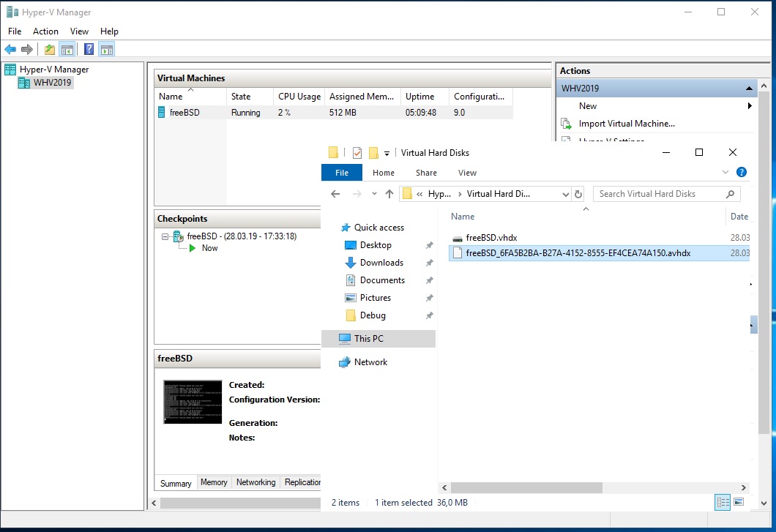Viewport: 776px width, 532px height.
Task: Expand the Explorer ribbon with the chevron
Action: click(x=725, y=172)
